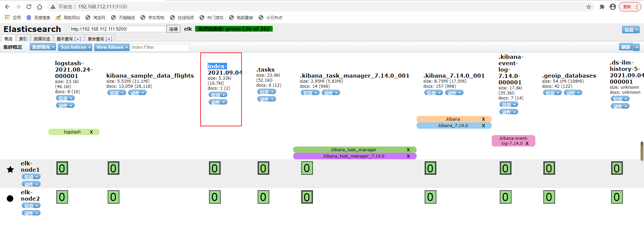The image size is (644, 246).
Task: Open the 动作 dropdown under .geoip_databases
Action: point(573,93)
